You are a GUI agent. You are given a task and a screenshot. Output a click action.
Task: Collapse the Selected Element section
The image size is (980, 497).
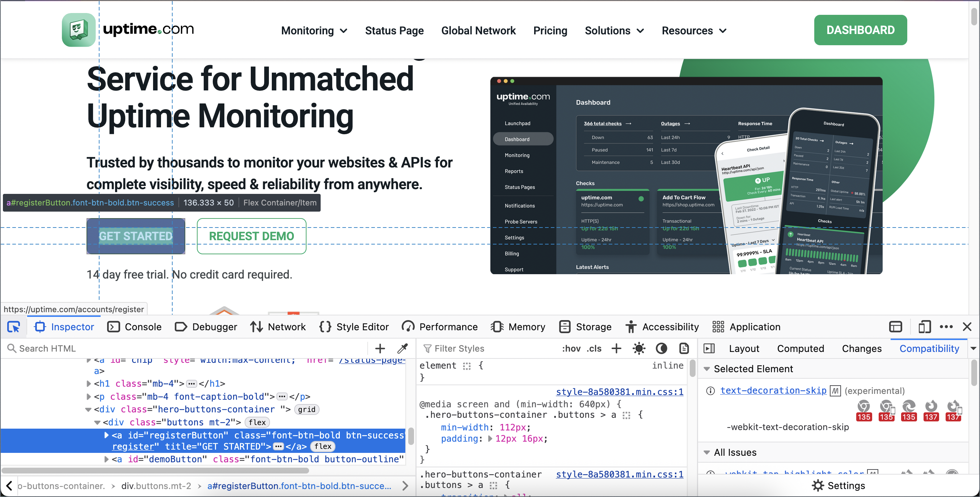(706, 369)
